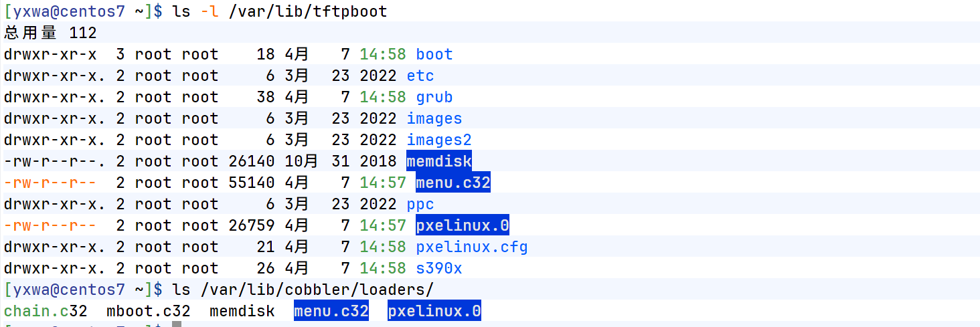Click the ppc directory name
Screen dimensions: 980x327
(x=420, y=204)
